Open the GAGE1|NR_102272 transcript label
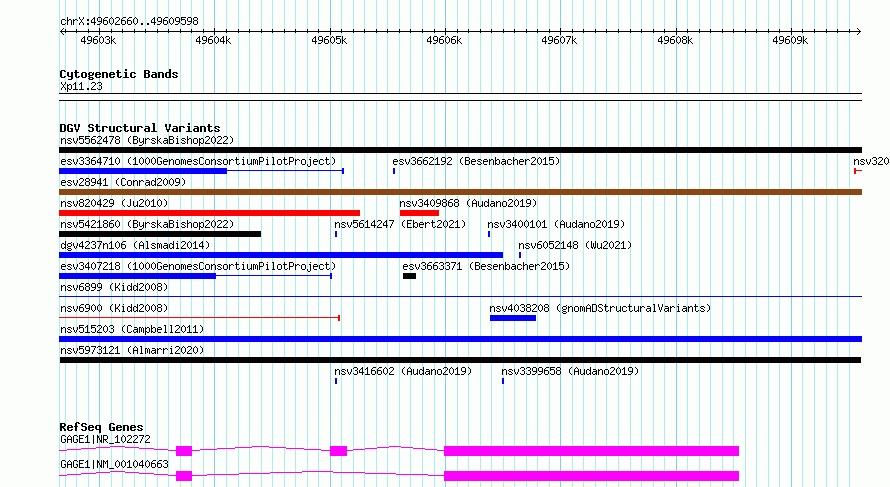890x487 pixels. pyautogui.click(x=106, y=439)
